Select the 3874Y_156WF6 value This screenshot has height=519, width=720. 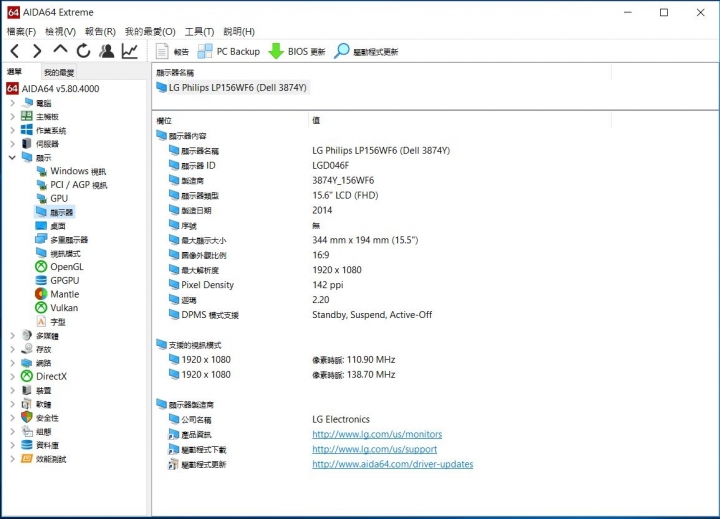click(343, 181)
